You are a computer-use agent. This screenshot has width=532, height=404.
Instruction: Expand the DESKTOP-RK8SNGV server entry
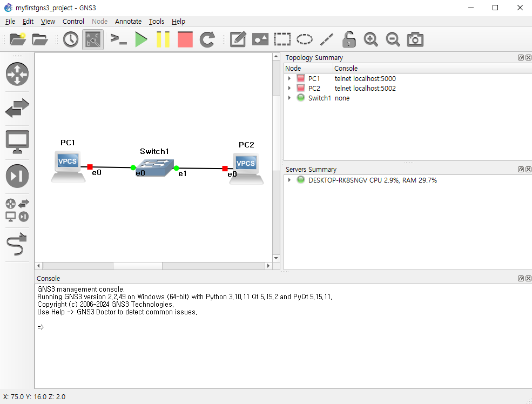[x=289, y=180]
